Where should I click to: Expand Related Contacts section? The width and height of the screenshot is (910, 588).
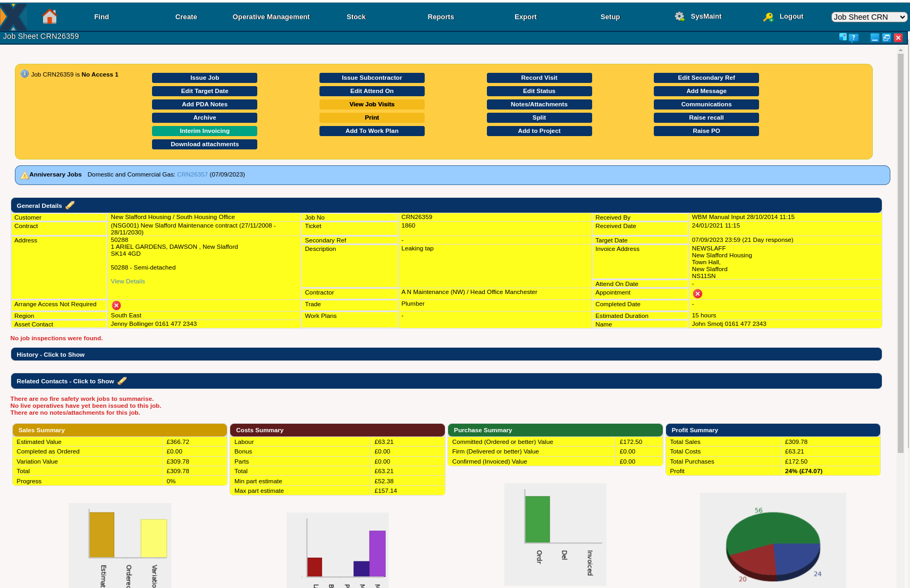(65, 381)
